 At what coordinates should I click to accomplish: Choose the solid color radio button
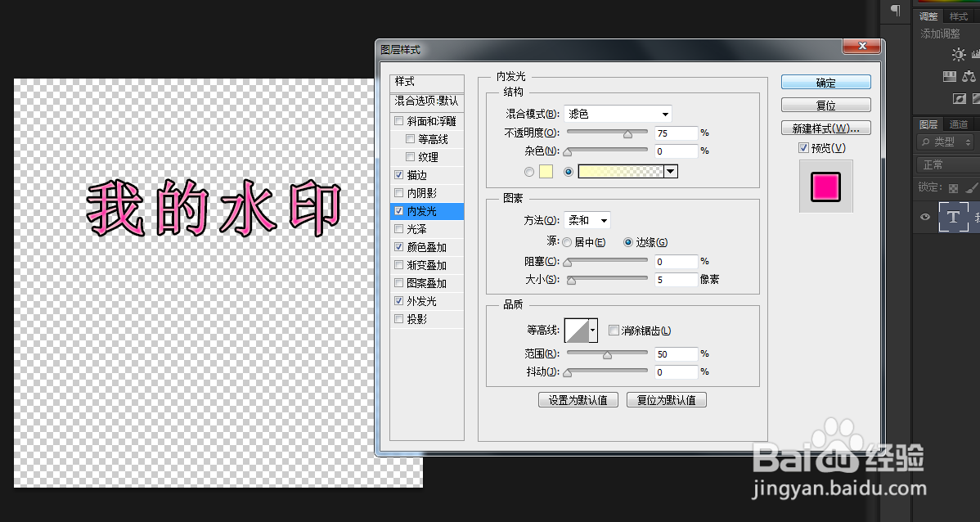529,171
